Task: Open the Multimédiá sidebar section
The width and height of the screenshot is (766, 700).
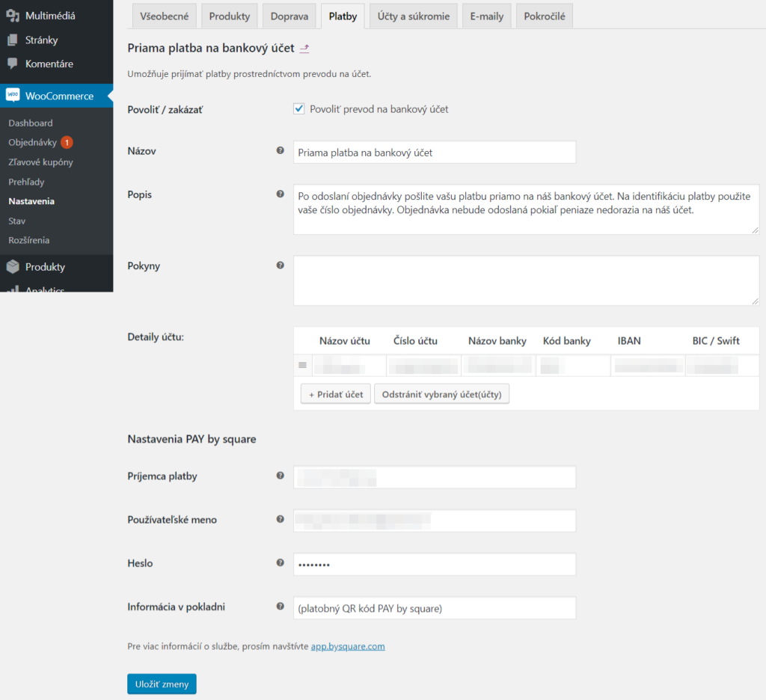Action: [45, 14]
